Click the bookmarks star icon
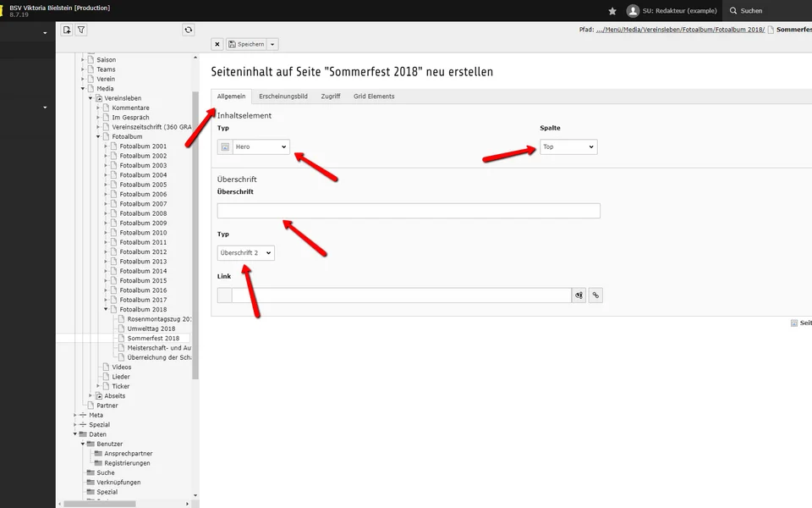 point(612,11)
